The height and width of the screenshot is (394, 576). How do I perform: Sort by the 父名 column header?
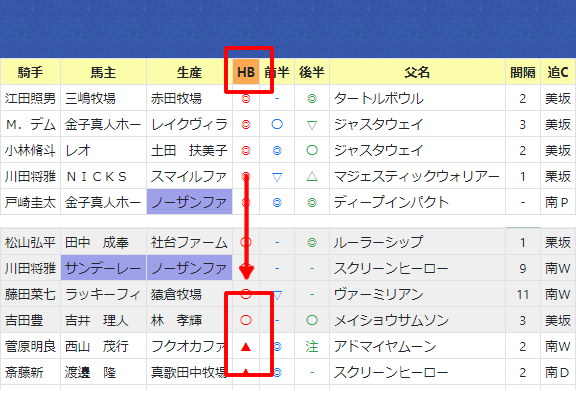point(417,72)
